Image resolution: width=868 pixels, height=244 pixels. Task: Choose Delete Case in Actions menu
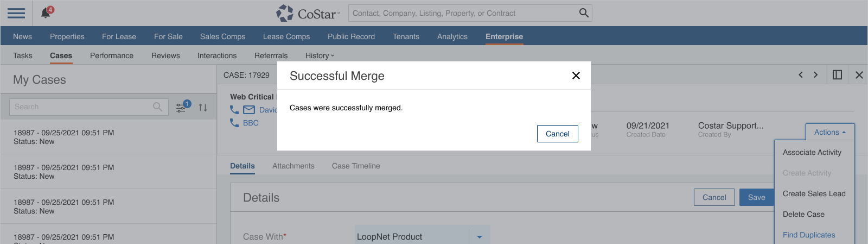(x=803, y=214)
